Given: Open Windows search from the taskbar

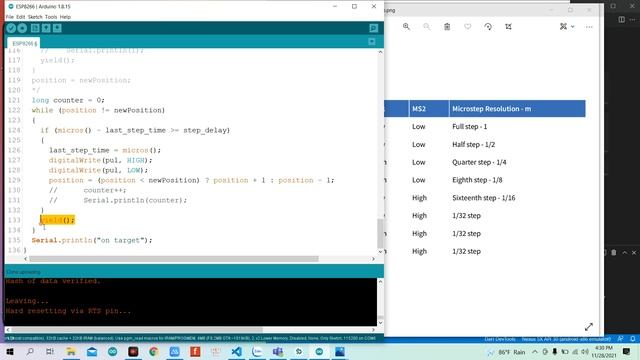Looking at the screenshot, I should (x=30, y=351).
